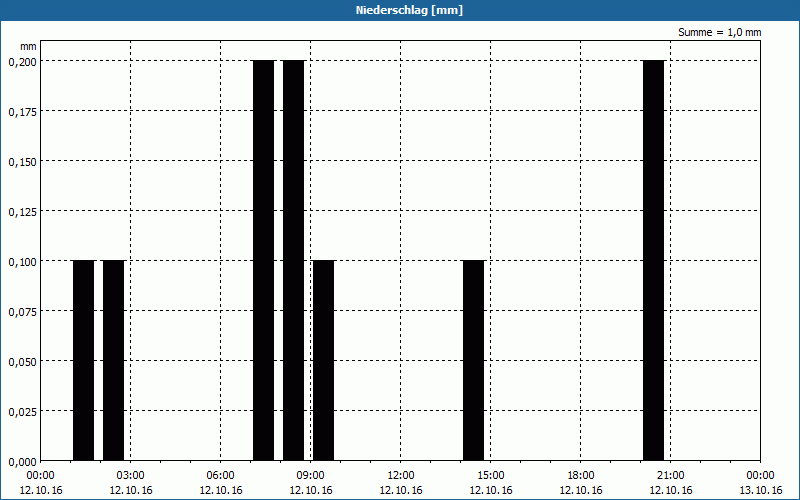This screenshot has width=800, height=500.
Task: Click the Summe = 1,0 mm label
Action: click(719, 32)
